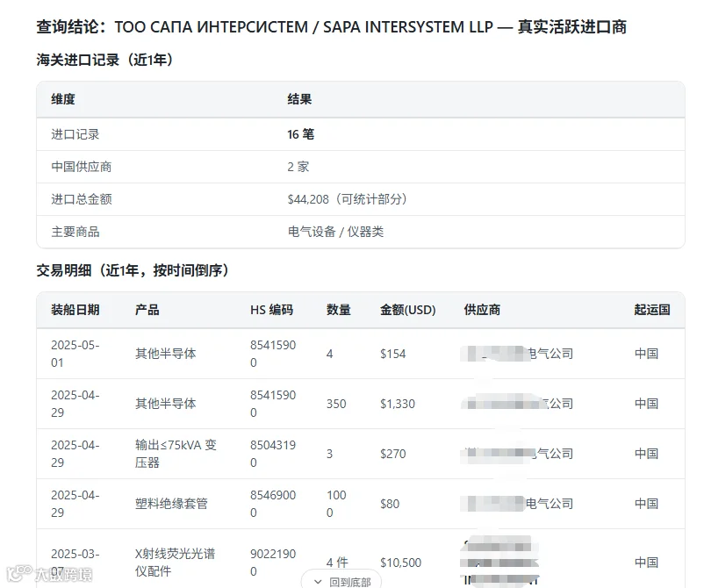Select the date 2025-05-01 cell
704x588 pixels.
tap(75, 354)
